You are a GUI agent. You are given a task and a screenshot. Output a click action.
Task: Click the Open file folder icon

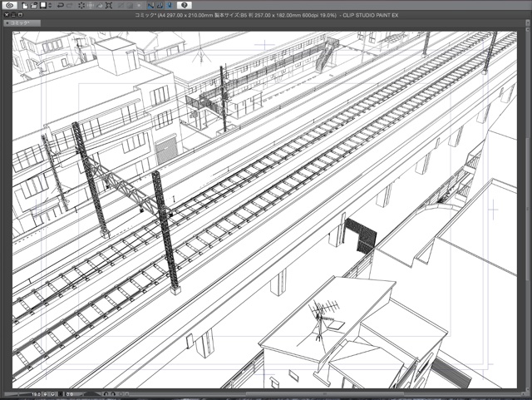click(x=34, y=5)
